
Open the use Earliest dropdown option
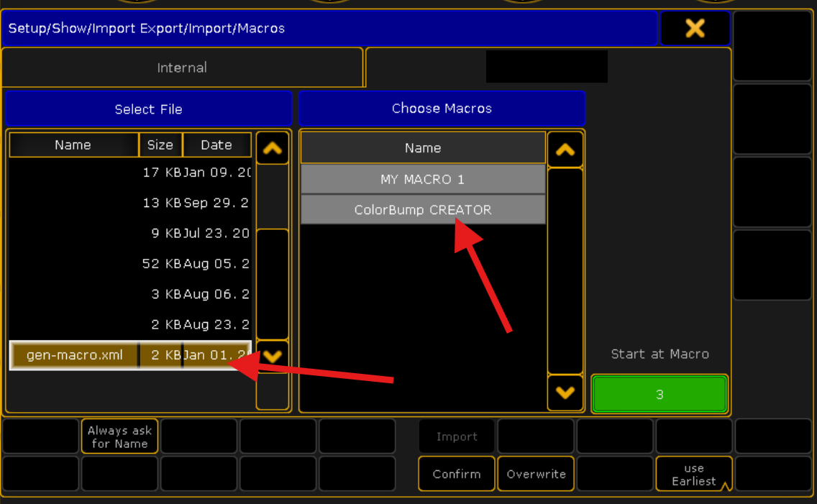coord(693,474)
